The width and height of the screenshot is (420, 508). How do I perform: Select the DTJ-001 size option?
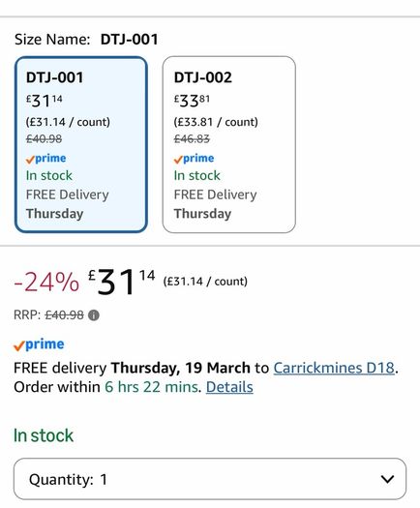pyautogui.click(x=81, y=144)
